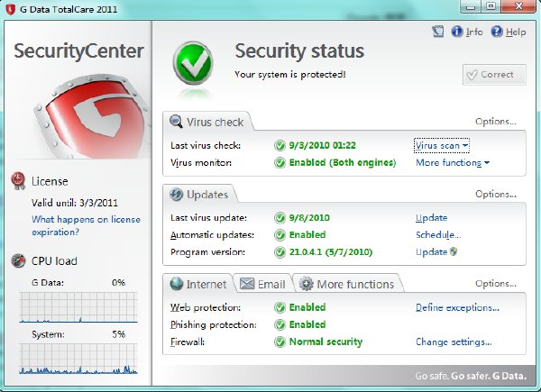The image size is (541, 392).
Task: Open the Virus scan dropdown
Action: tap(441, 145)
